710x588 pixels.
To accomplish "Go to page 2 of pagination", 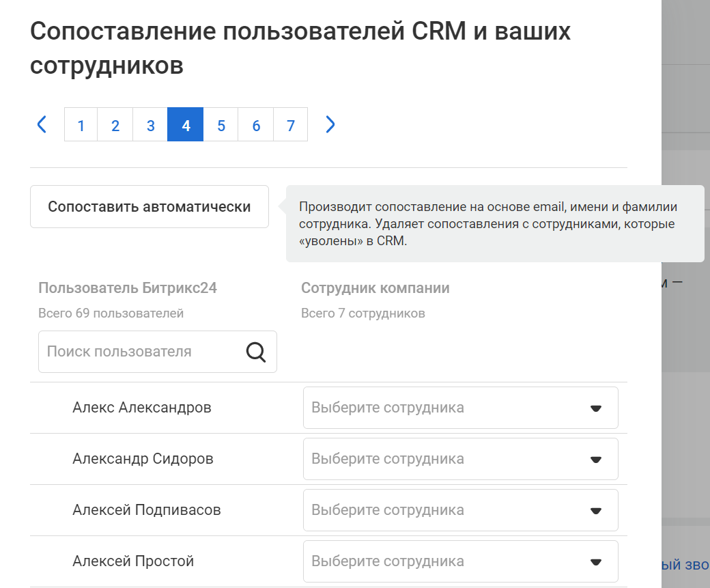I will (x=115, y=125).
